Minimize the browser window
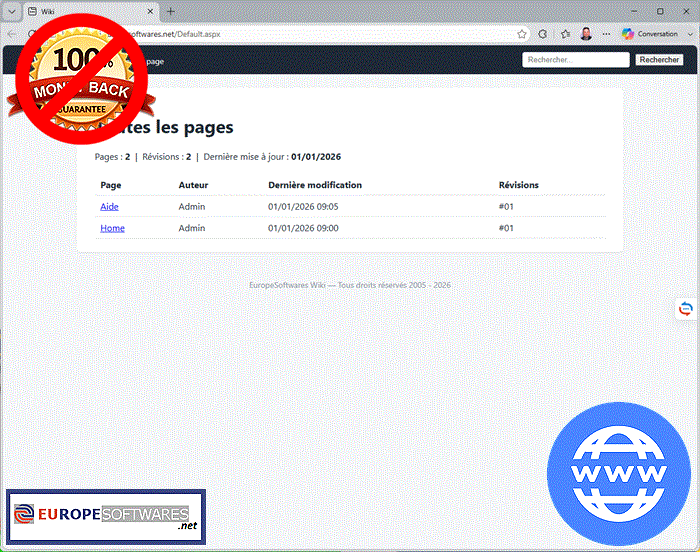Viewport: 700px width, 552px height. point(634,12)
